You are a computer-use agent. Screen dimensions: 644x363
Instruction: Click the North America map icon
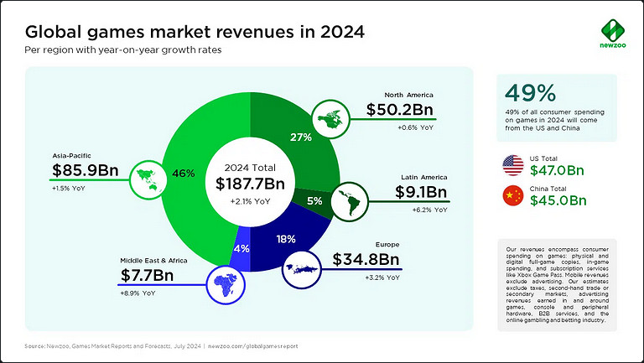coord(330,119)
